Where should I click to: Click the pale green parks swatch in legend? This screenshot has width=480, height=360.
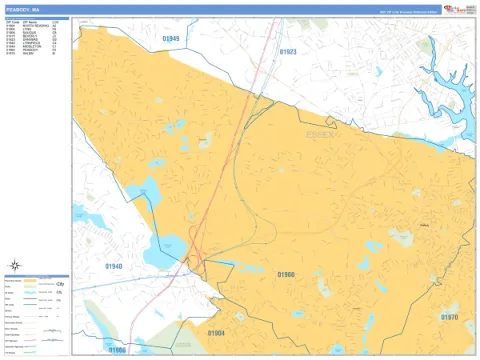tap(30, 286)
